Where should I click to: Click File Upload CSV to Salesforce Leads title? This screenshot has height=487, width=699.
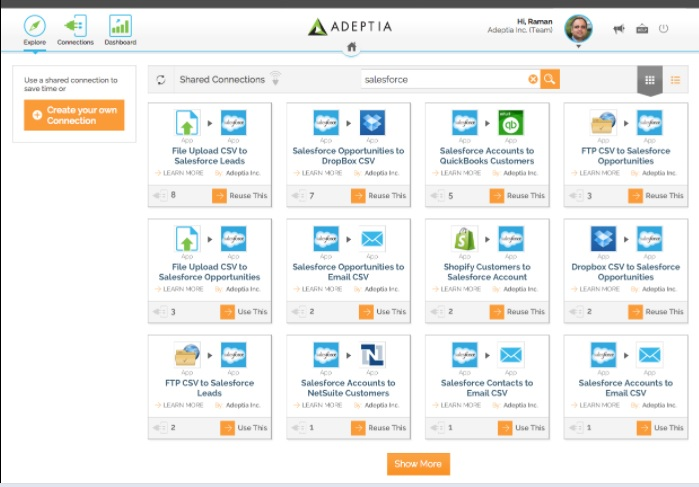click(x=210, y=156)
